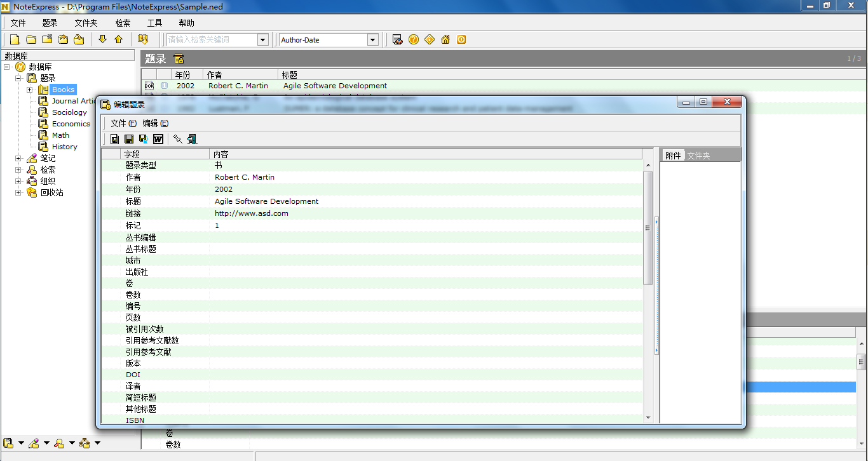Click the http://www.asd.com link value
This screenshot has height=461, width=868.
click(252, 213)
